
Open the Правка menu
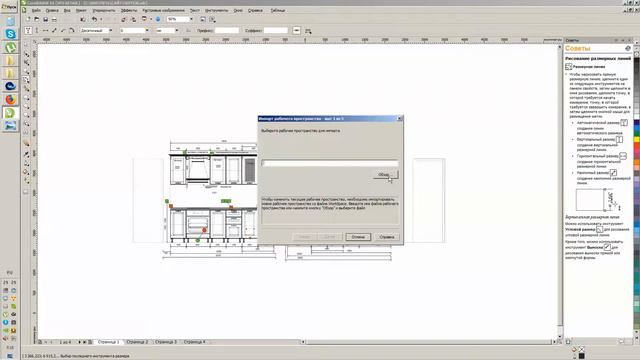(52, 10)
